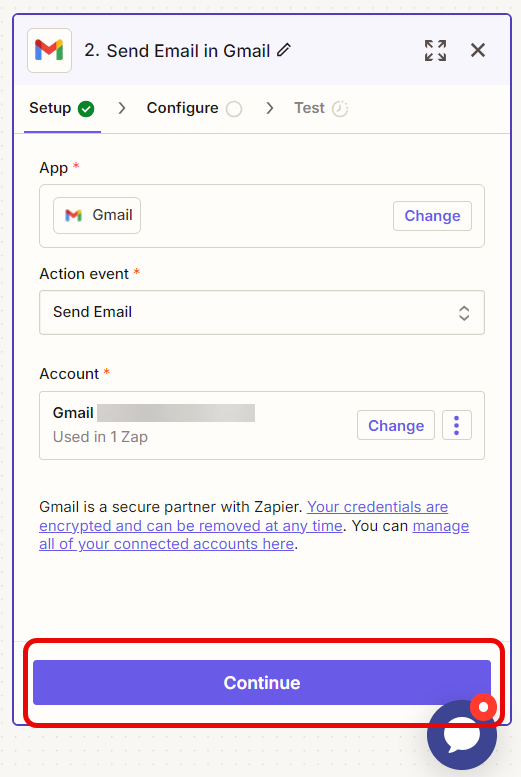This screenshot has height=777, width=521.
Task: Open the Action event Send Email dropdown
Action: point(262,313)
